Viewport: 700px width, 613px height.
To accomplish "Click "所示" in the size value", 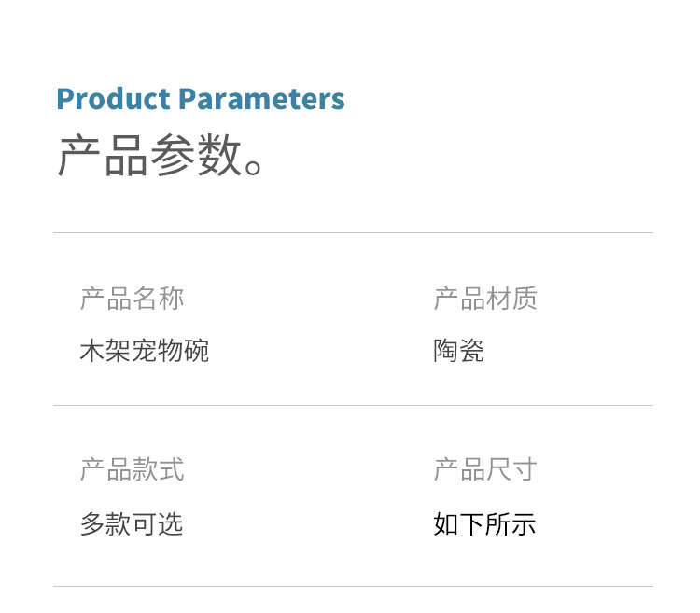I will tap(511, 524).
